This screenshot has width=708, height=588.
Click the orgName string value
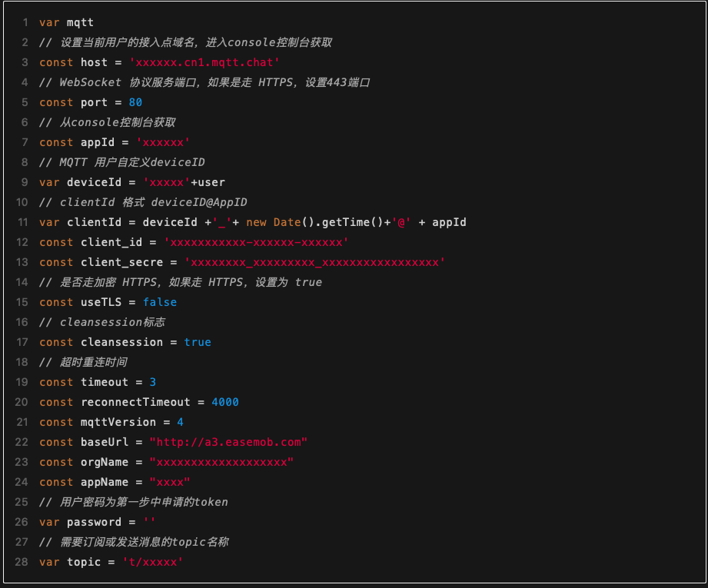[x=221, y=462]
